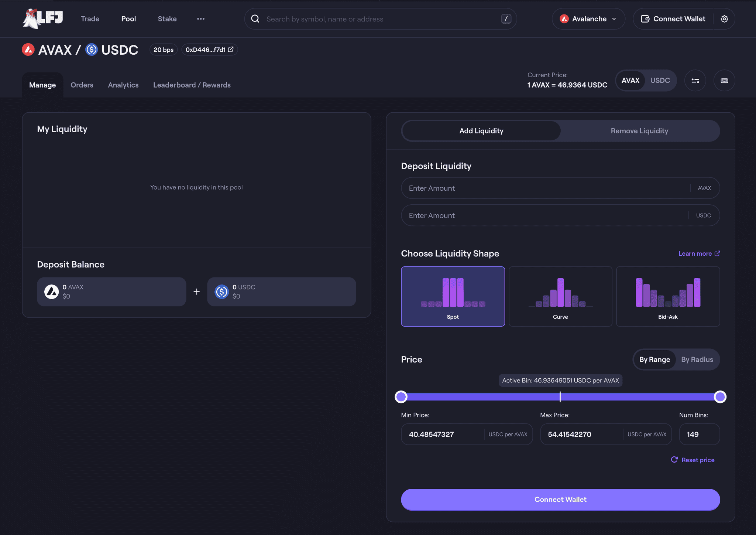Click the keyboard icon button near the price
Image resolution: width=756 pixels, height=535 pixels.
tap(724, 81)
